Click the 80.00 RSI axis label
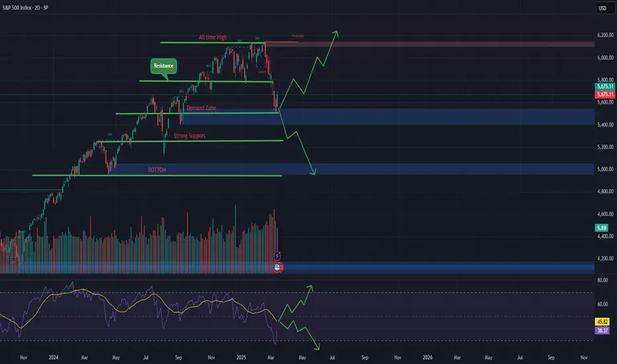This screenshot has width=617, height=364. point(602,281)
